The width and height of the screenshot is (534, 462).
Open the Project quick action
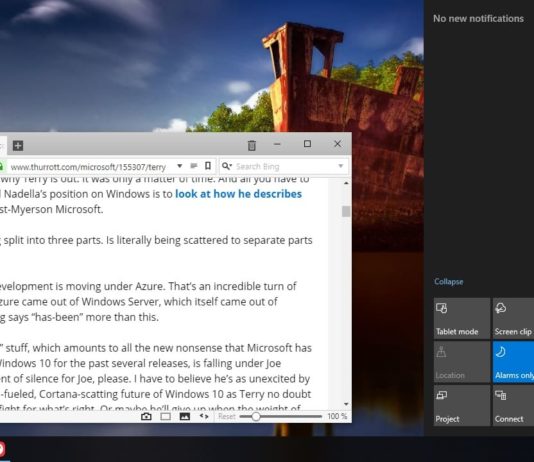click(462, 405)
